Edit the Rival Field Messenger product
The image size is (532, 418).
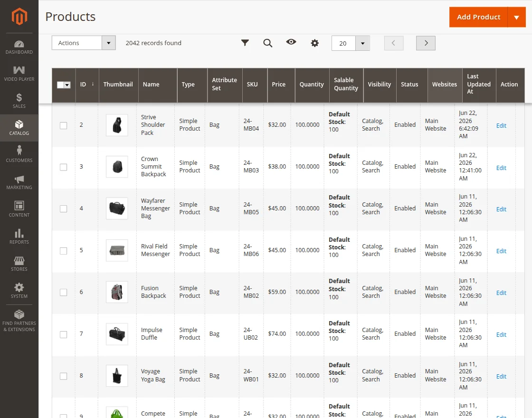(501, 251)
